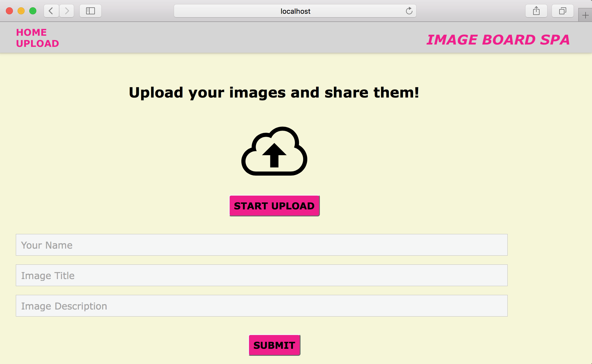Click the red close window button
592x364 pixels.
click(9, 11)
